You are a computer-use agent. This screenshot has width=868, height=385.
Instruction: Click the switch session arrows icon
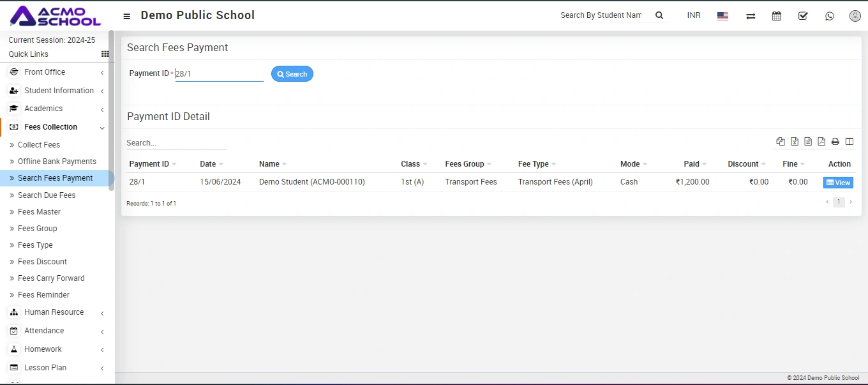(x=751, y=16)
